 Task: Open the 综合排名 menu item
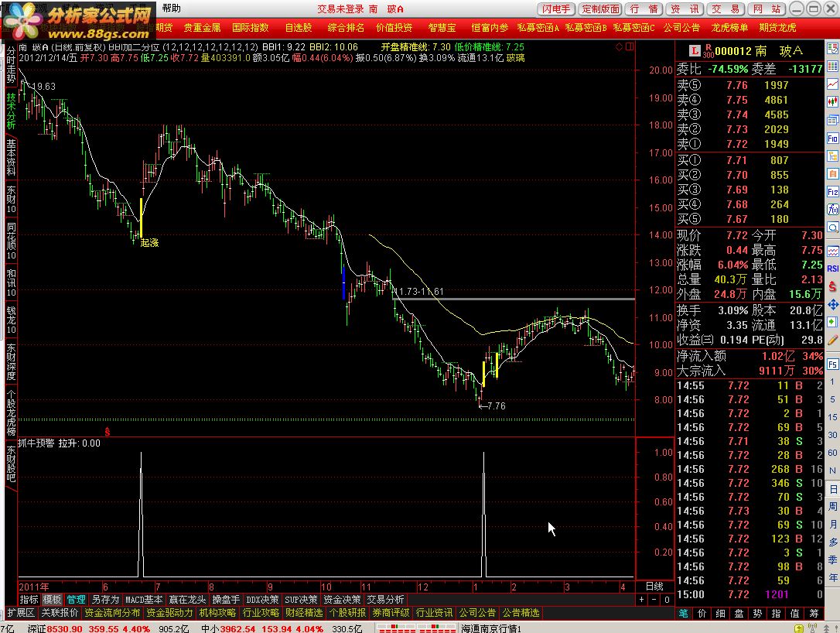[x=346, y=27]
